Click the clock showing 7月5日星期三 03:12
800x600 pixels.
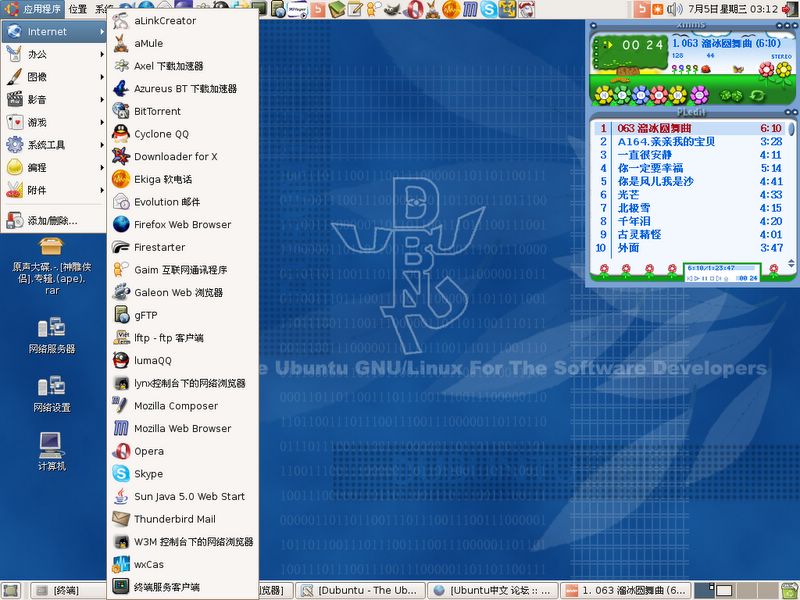[733, 9]
